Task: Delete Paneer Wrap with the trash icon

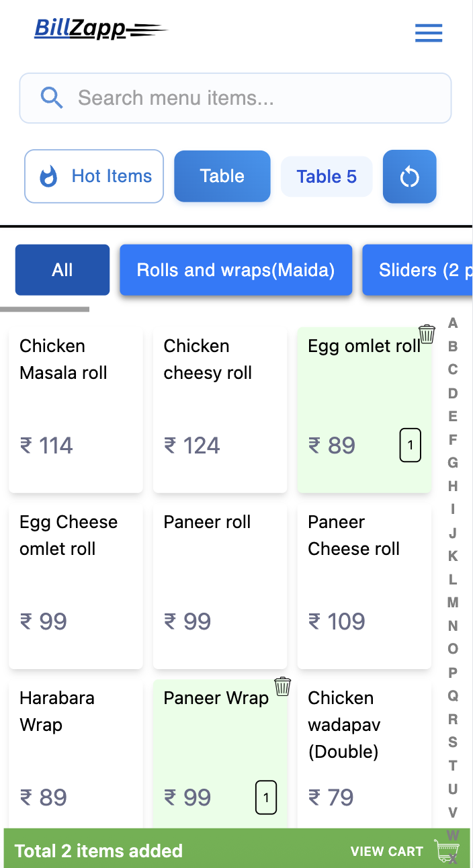Action: click(x=283, y=686)
